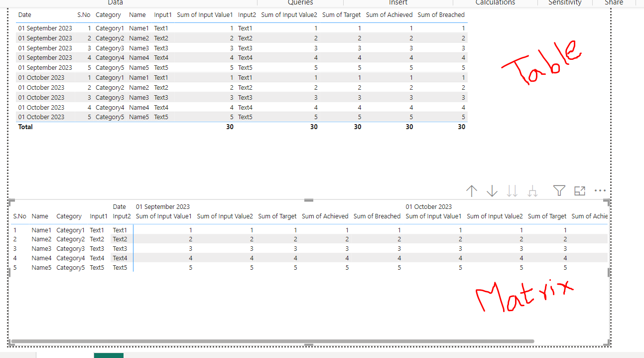Select Name3 in the matrix
Viewport: 644px width, 358px height.
pyautogui.click(x=41, y=249)
